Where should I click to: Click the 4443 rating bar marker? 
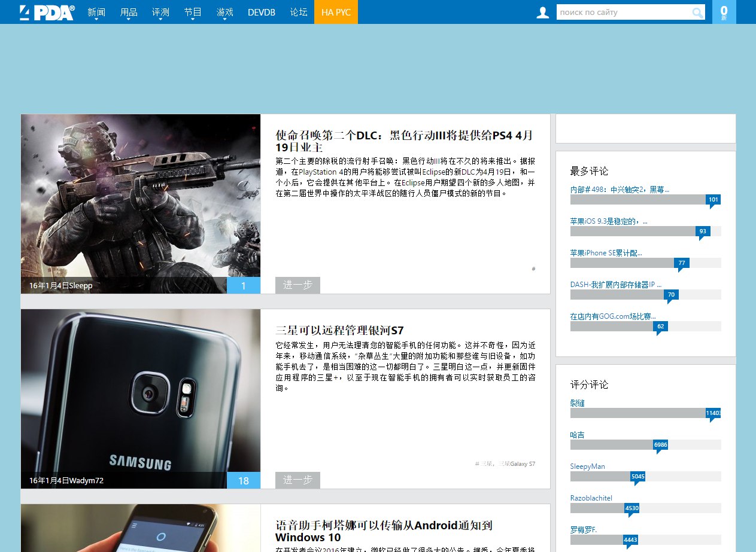click(x=630, y=541)
